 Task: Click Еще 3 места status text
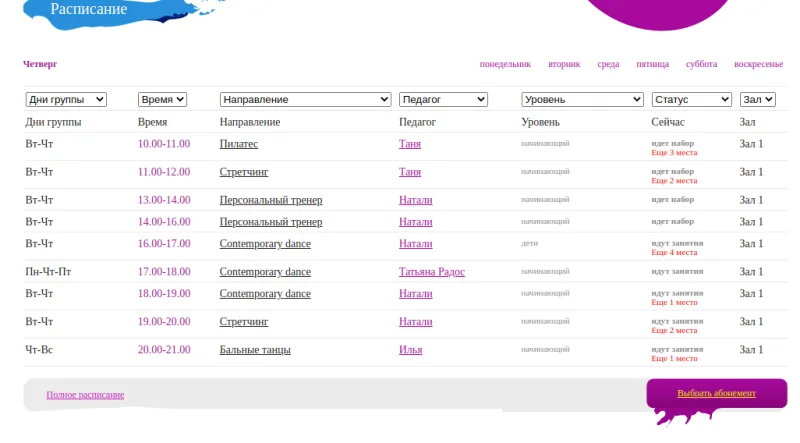tap(674, 153)
